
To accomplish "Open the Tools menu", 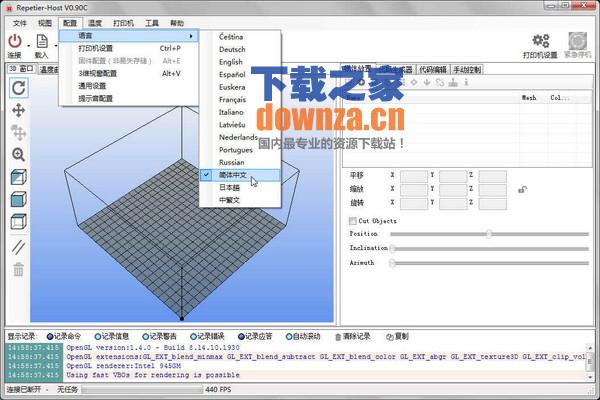I will (x=152, y=23).
